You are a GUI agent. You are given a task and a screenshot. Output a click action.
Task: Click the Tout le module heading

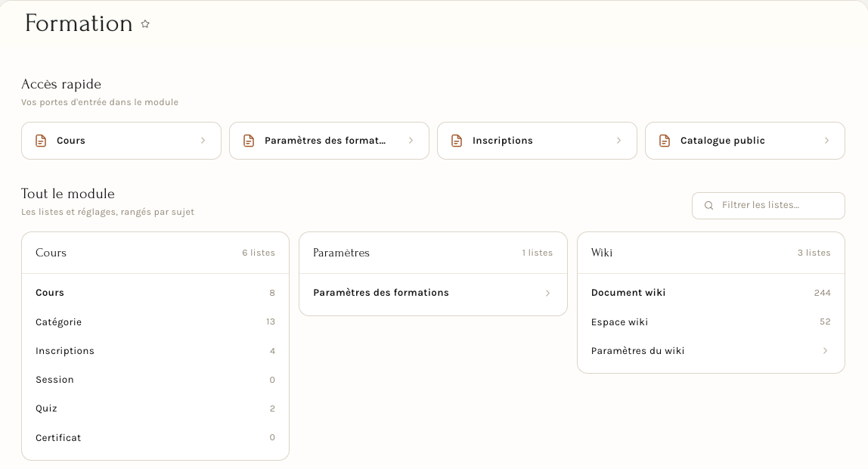(x=67, y=194)
